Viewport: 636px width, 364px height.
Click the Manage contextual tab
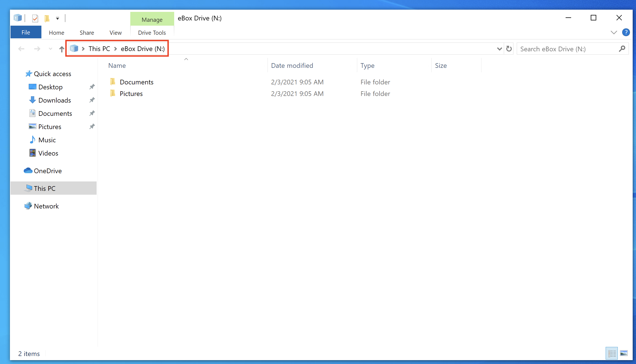pyautogui.click(x=152, y=20)
